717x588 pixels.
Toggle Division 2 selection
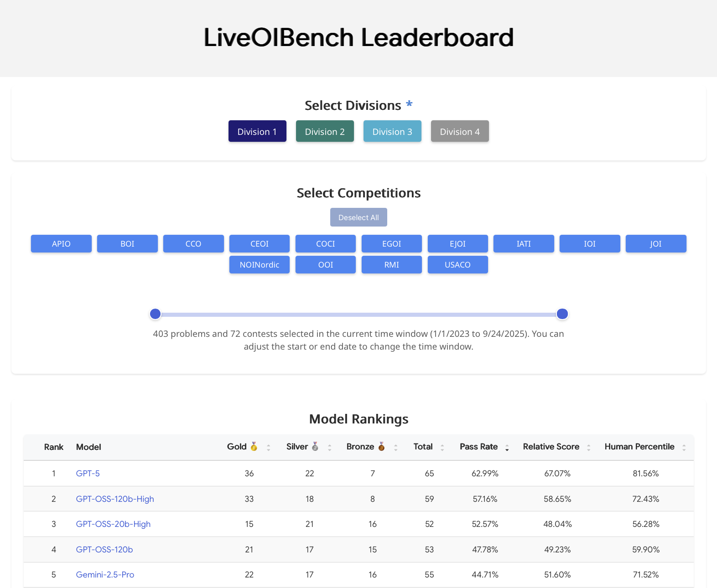coord(325,131)
